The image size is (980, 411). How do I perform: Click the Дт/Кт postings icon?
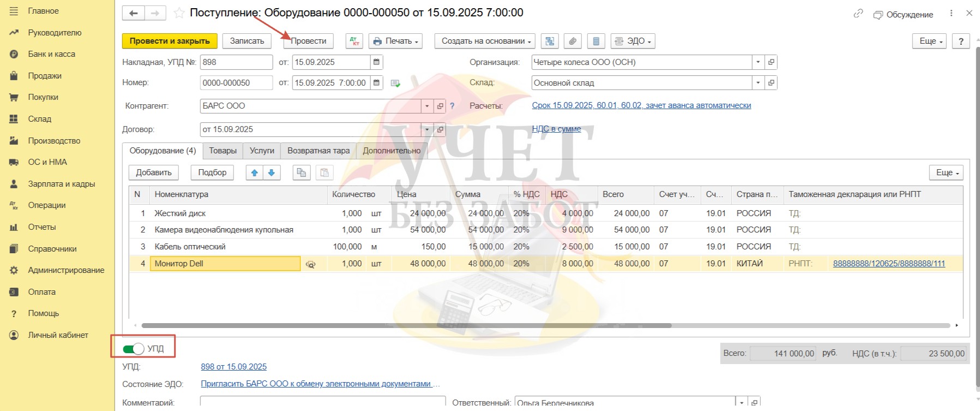tap(354, 41)
